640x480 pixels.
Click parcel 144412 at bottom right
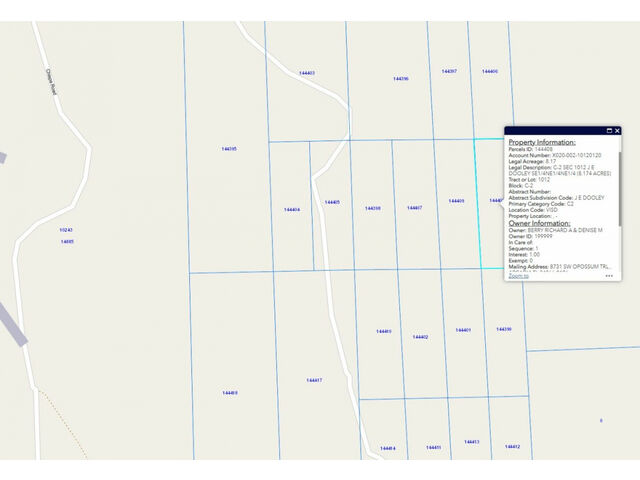coord(512,446)
